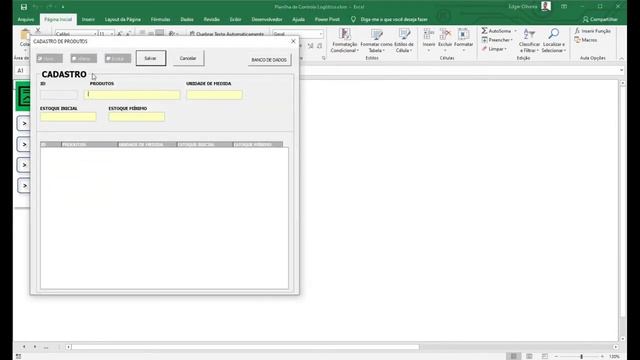Click the Cancelar button in the dialog
Viewport: 640px width, 360px height.
(188, 58)
